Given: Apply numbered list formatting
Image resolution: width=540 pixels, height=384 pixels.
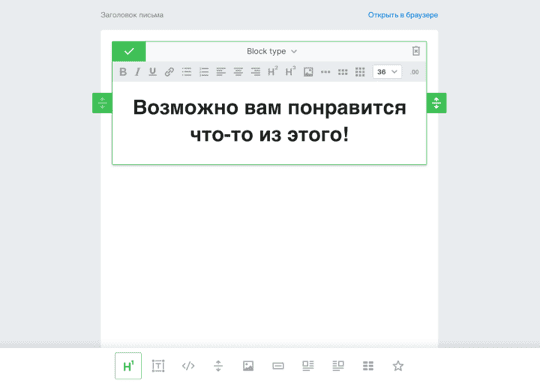Looking at the screenshot, I should pos(204,72).
